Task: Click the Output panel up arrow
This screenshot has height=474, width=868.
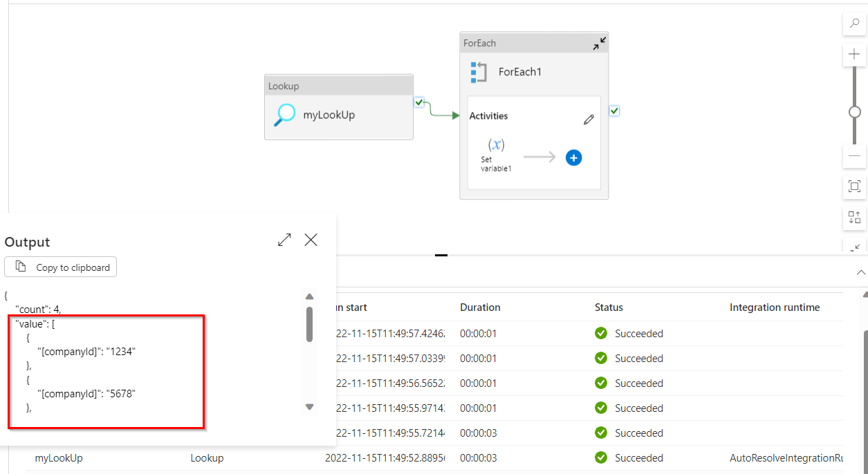Action: (310, 296)
